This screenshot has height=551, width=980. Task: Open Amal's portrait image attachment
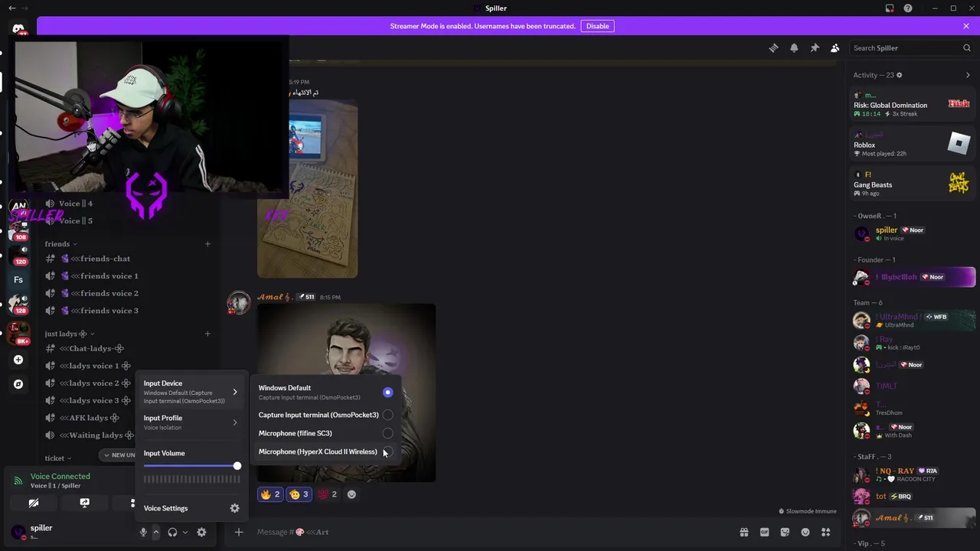pos(347,392)
